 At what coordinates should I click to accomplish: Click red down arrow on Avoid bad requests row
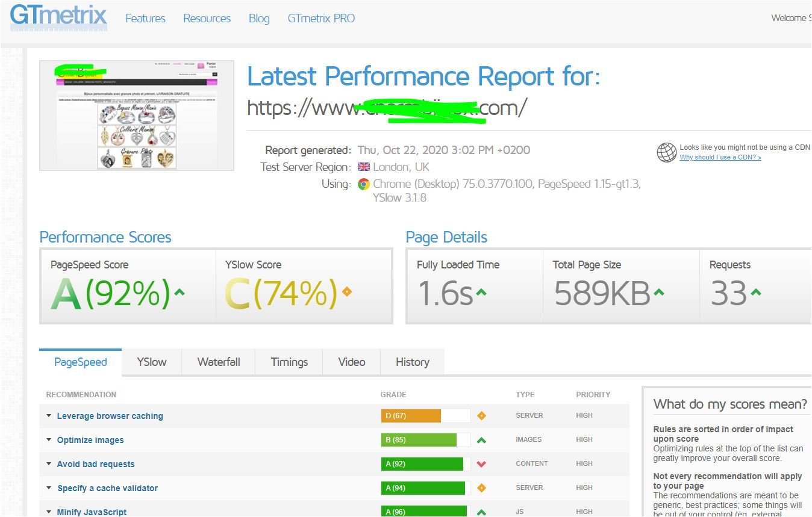tap(481, 464)
